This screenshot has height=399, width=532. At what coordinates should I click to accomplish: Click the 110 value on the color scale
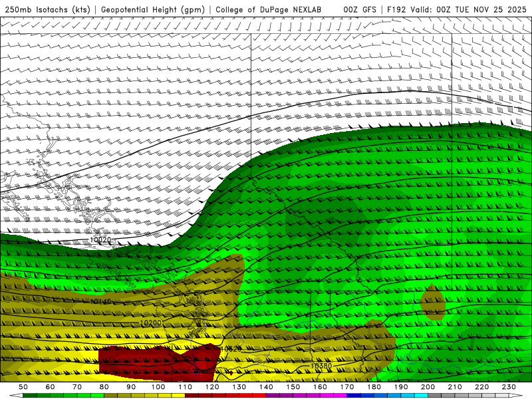pyautogui.click(x=185, y=387)
